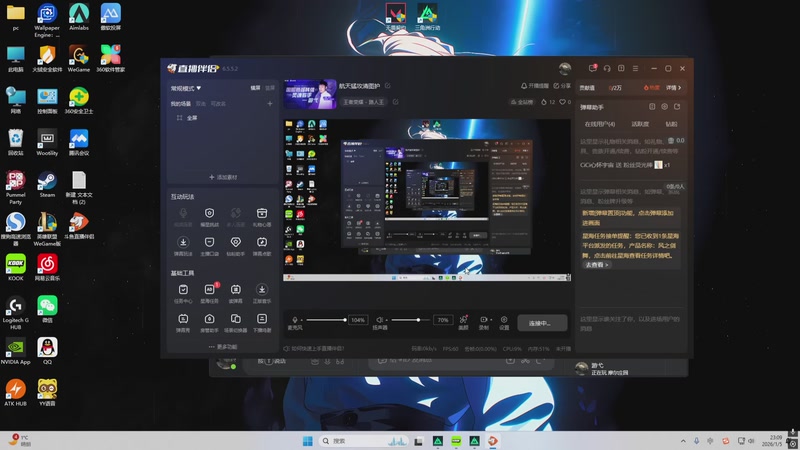Image resolution: width=800 pixels, height=450 pixels.
Task: Adjust the microphone volume slider
Action: pos(326,320)
